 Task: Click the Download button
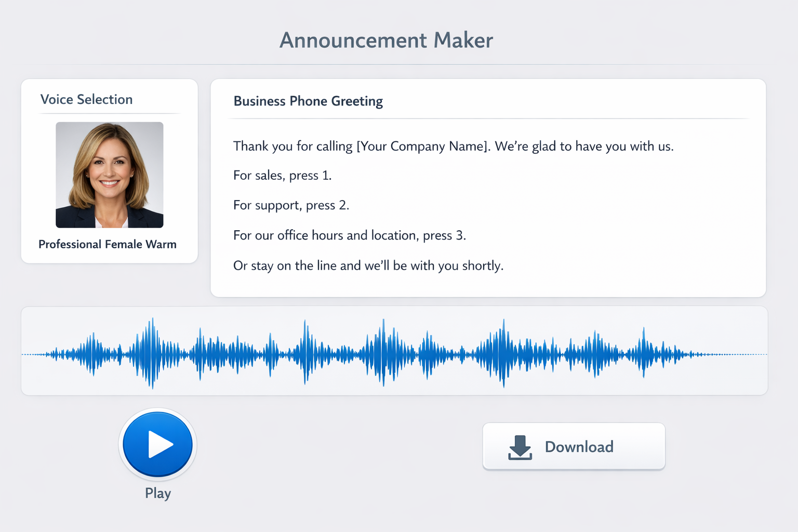coord(574,447)
